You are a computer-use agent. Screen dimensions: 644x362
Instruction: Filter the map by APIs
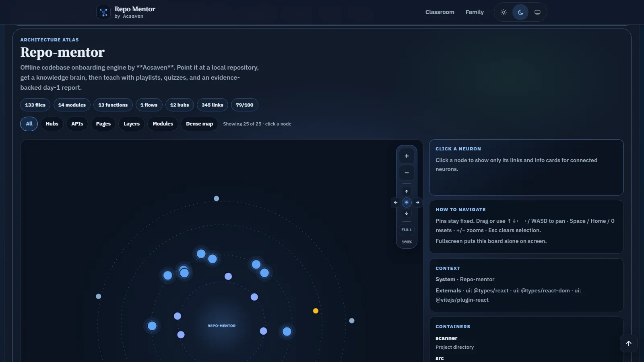coord(77,124)
